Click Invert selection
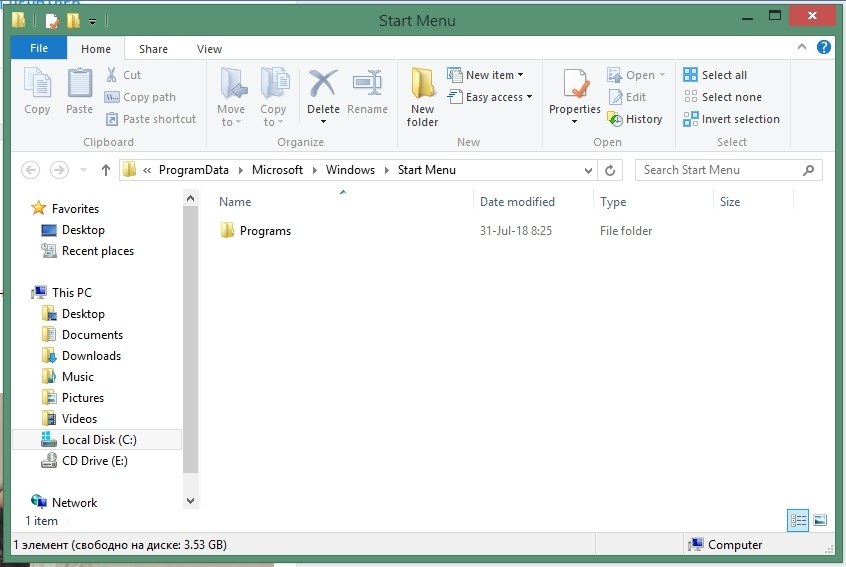The image size is (846, 567). coord(732,119)
